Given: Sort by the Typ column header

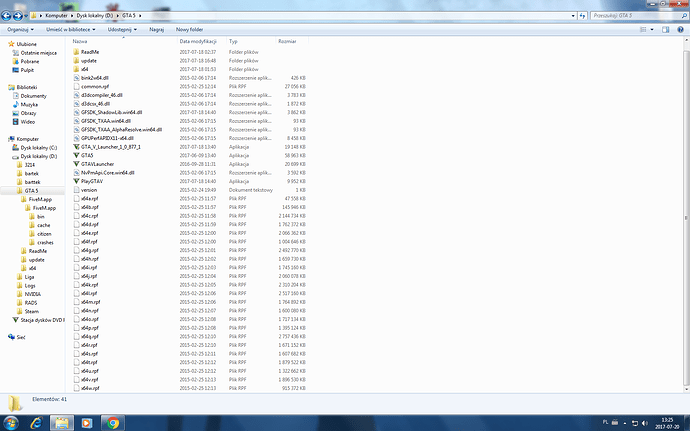Looking at the screenshot, I should click(251, 41).
